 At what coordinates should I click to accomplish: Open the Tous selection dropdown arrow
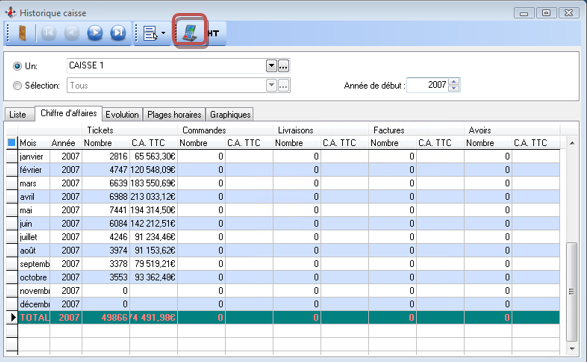pyautogui.click(x=271, y=85)
